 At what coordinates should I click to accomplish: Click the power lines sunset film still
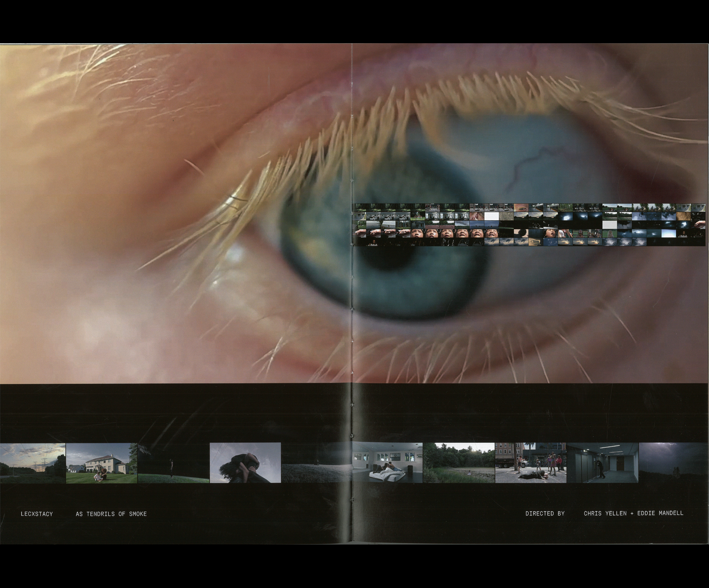(33, 463)
